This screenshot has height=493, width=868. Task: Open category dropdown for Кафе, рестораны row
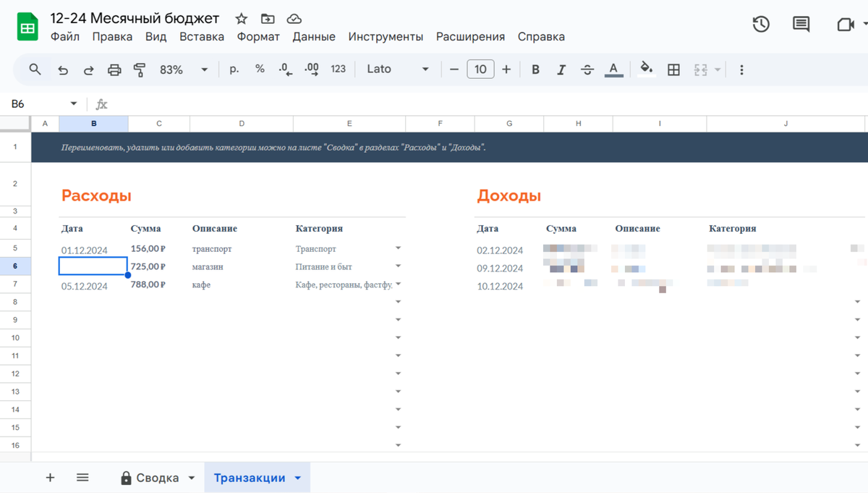coord(398,285)
